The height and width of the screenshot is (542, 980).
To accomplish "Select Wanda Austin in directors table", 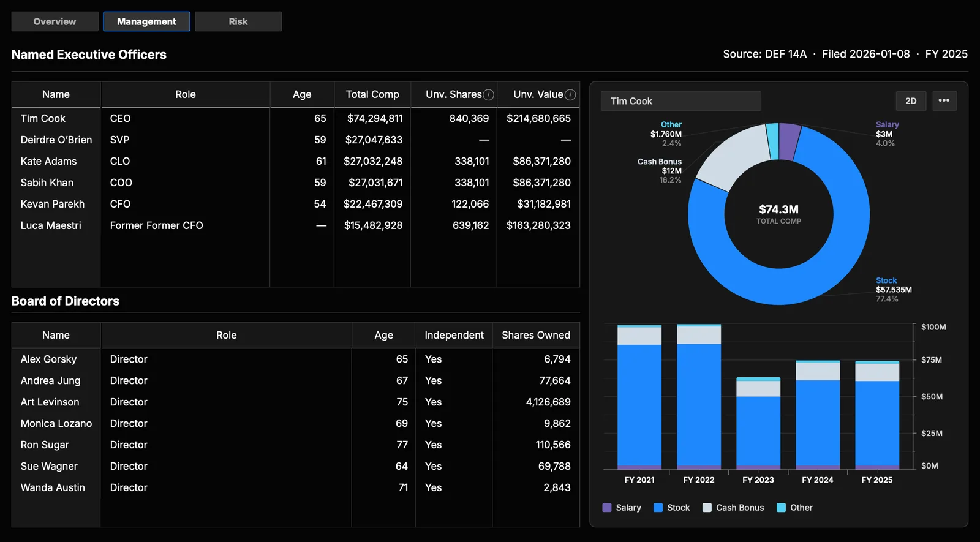I will click(x=296, y=487).
